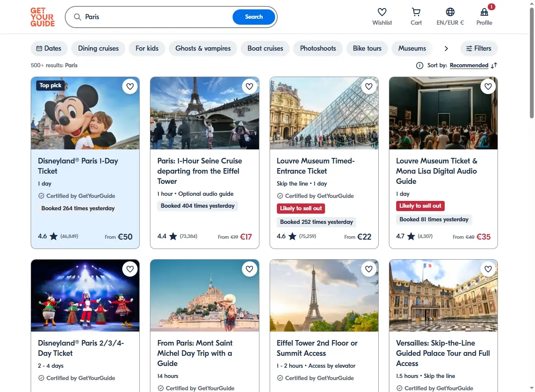Open Eiffel Tower 2nd Floor or Summit Access title
Image resolution: width=535 pixels, height=392 pixels.
317,348
